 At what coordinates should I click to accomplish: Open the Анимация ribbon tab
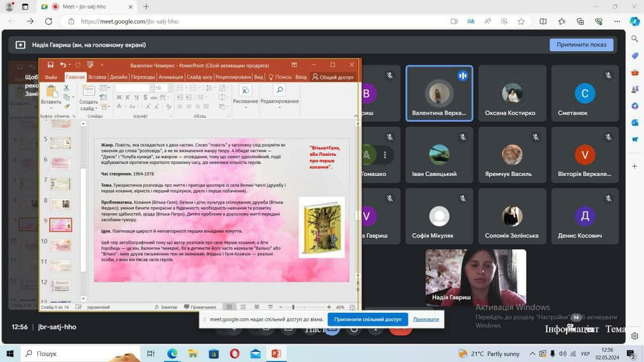pos(170,77)
